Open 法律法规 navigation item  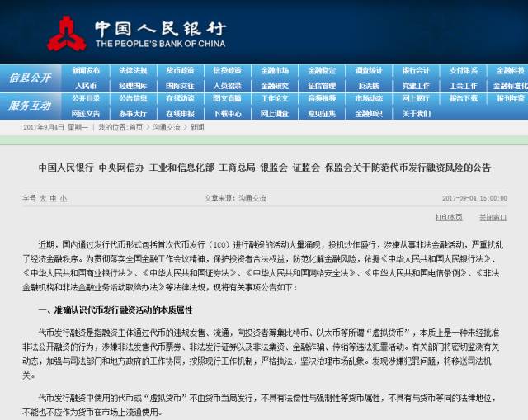pos(133,71)
